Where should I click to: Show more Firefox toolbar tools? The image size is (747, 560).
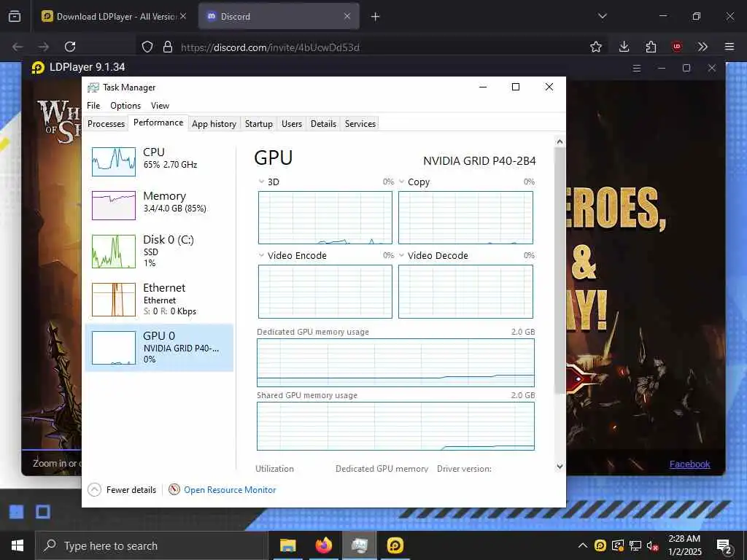(703, 47)
